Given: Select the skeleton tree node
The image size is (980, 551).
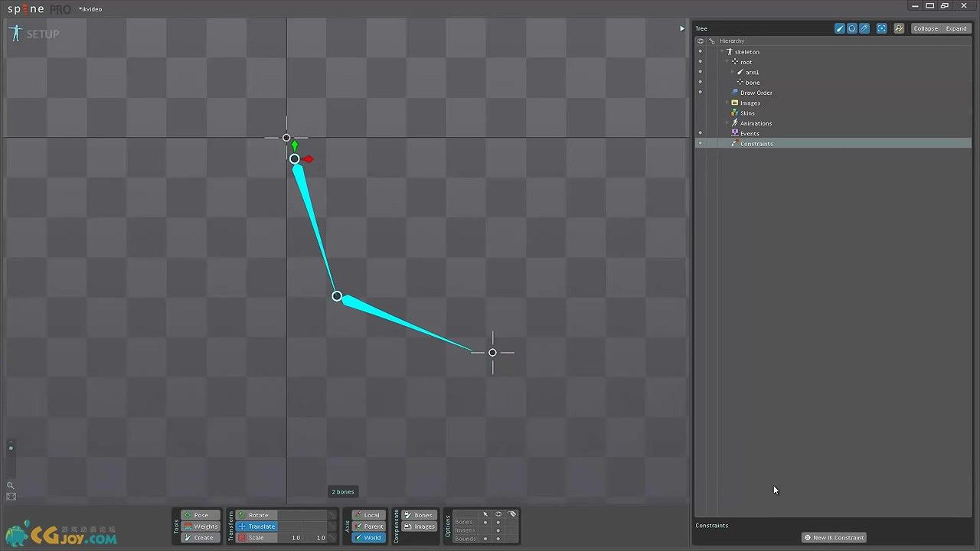Looking at the screenshot, I should tap(747, 52).
